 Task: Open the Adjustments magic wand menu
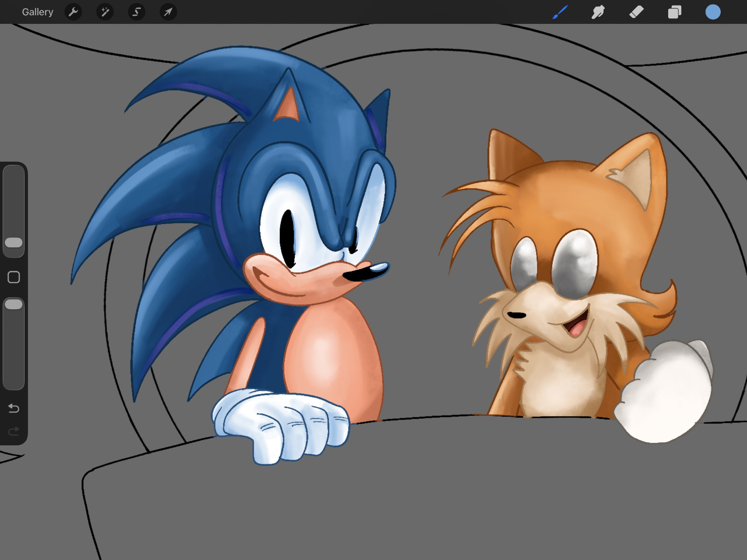click(105, 12)
